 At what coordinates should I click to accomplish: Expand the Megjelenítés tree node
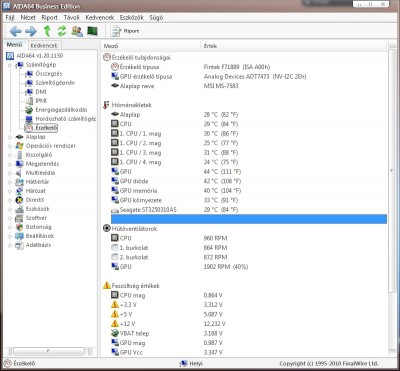(10, 164)
